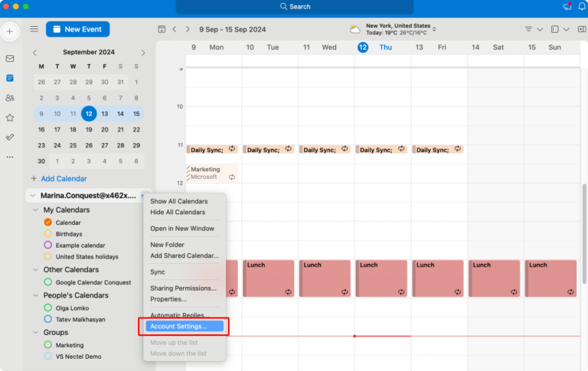Viewport: 588px width, 371px height.
Task: Toggle the Google Calendar Conquest checkbox
Action: (x=48, y=282)
